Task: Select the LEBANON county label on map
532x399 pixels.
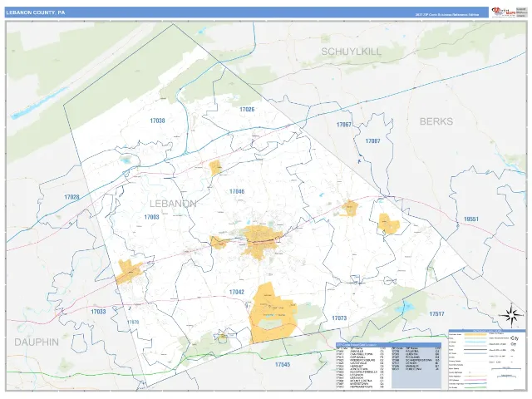Action: click(173, 204)
